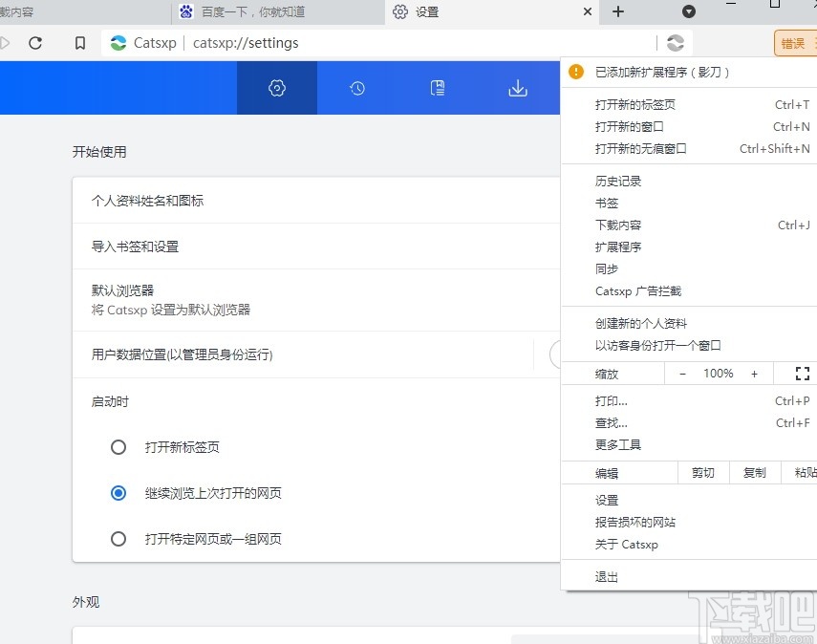817x644 pixels.
Task: Select 打开新的无痕窗口 from the menu
Action: pyautogui.click(x=642, y=148)
